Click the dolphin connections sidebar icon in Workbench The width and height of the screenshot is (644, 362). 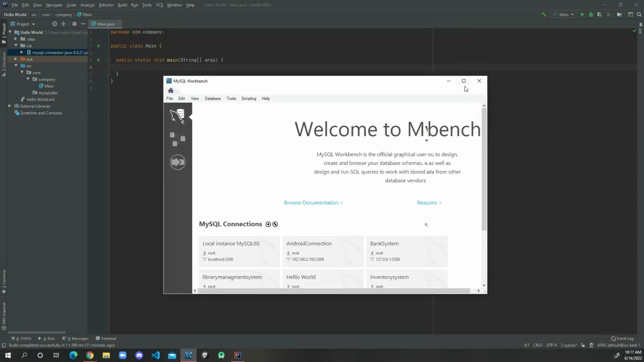[177, 116]
